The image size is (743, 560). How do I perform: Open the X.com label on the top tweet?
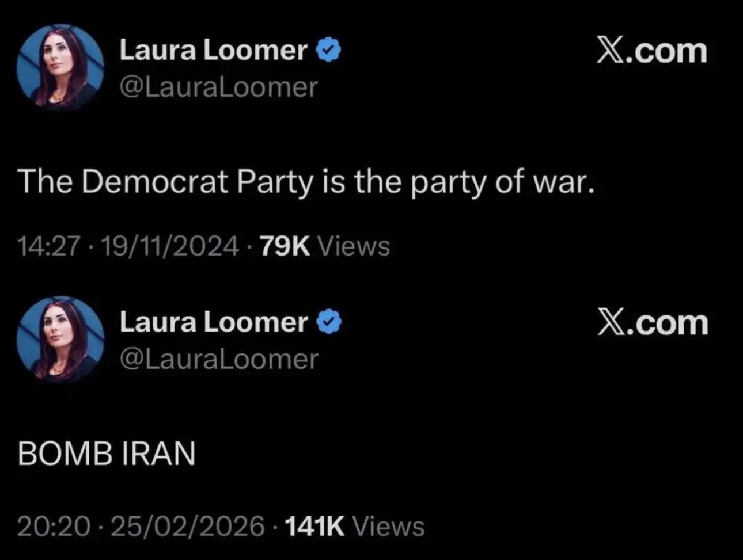point(651,51)
